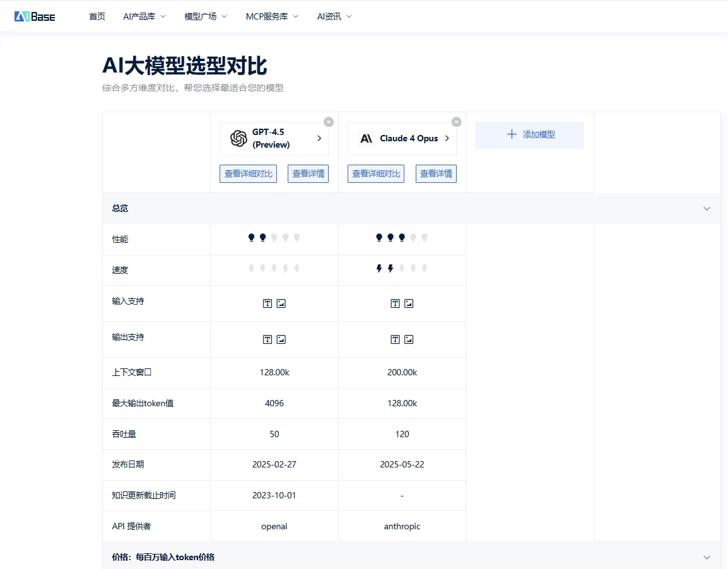Click Claude max output value 128.00k

[402, 403]
